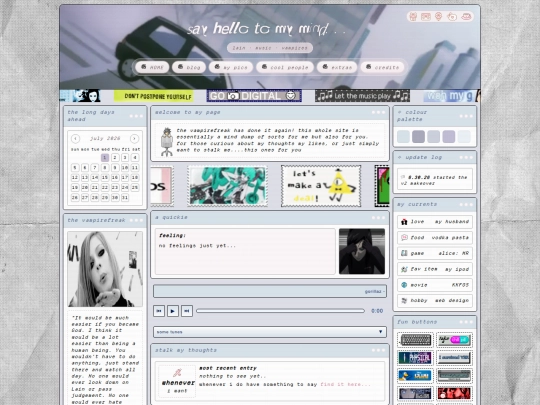Image resolution: width=540 pixels, height=405 pixels.
Task: Click the grey window-style fun button
Action: pos(454,376)
